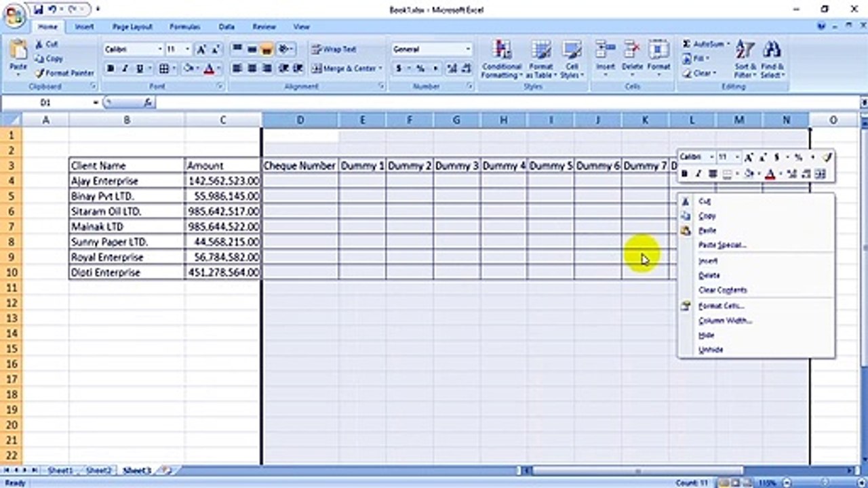
Task: Click the insert function fx button
Action: (148, 102)
